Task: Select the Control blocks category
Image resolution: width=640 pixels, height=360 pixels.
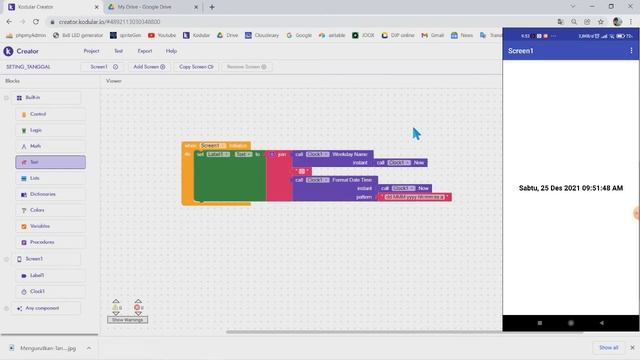Action: pos(51,114)
